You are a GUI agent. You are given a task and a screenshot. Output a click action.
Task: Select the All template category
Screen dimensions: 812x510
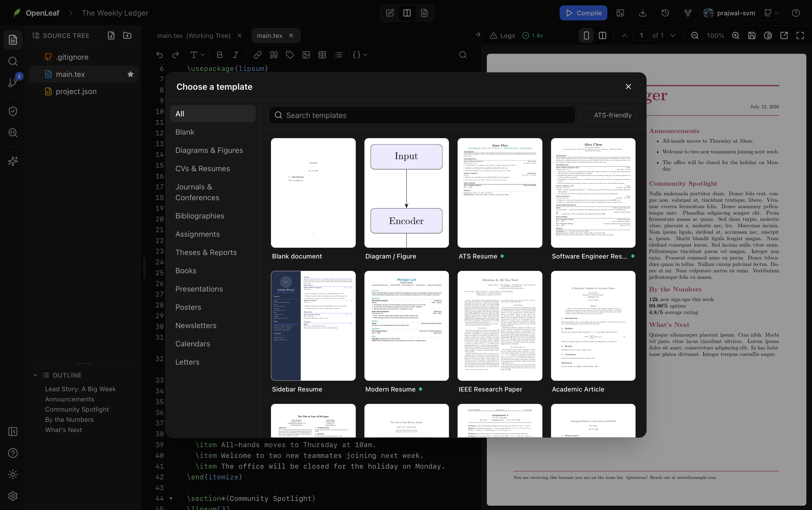click(x=213, y=114)
